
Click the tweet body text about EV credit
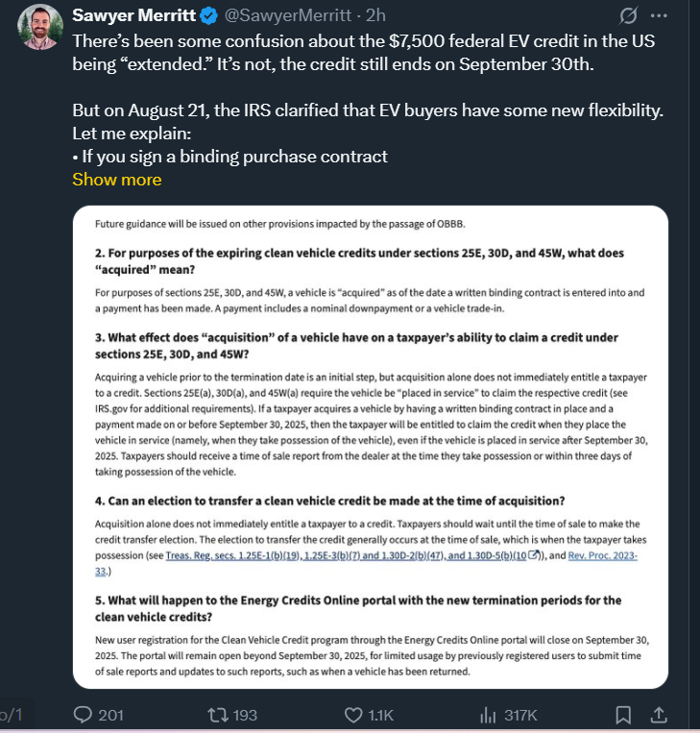point(368,99)
